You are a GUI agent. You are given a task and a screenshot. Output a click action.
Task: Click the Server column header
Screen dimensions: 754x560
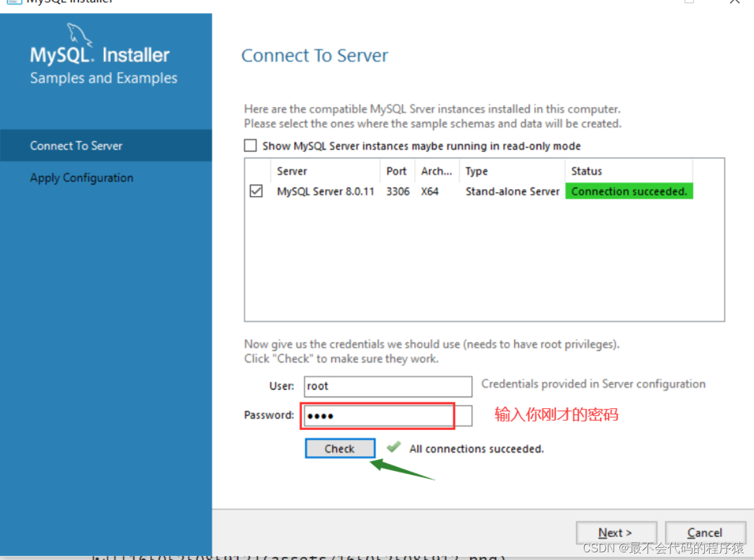(x=292, y=171)
